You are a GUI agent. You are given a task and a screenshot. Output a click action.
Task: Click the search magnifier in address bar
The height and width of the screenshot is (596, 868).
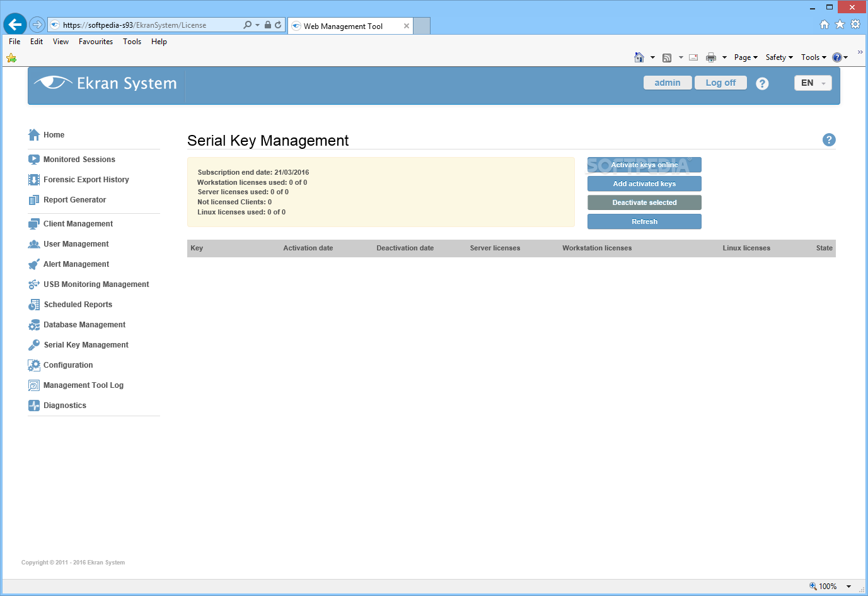tap(247, 25)
